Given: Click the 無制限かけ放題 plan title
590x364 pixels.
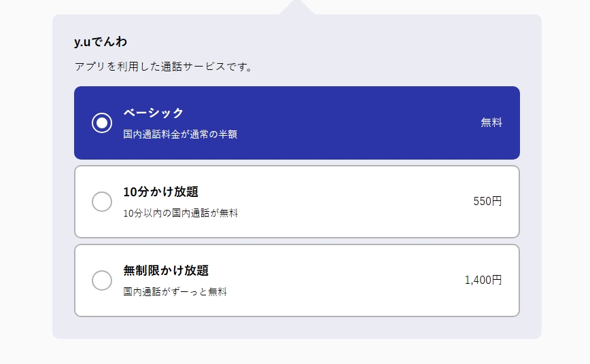Looking at the screenshot, I should (166, 270).
